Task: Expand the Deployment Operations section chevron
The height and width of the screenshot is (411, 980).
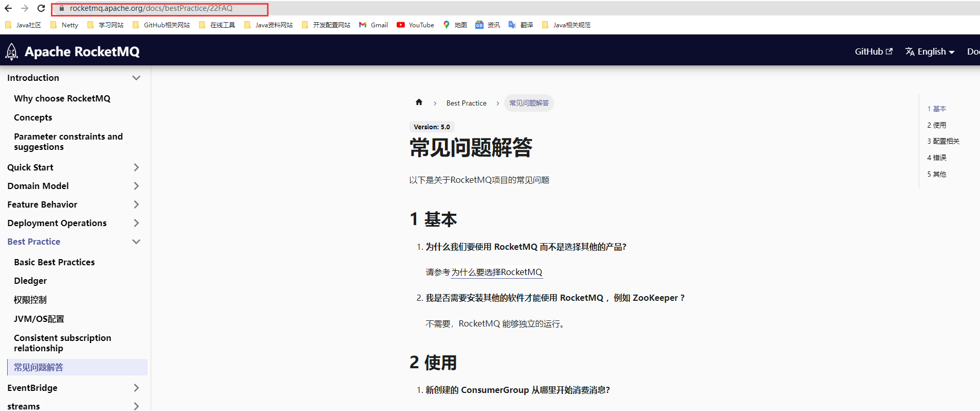Action: click(136, 223)
